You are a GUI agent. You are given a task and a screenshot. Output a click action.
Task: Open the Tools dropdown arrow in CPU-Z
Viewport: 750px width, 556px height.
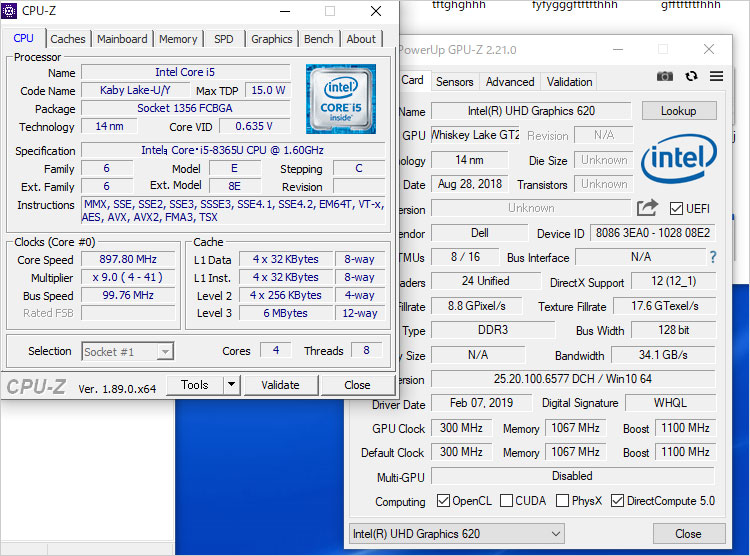(232, 385)
